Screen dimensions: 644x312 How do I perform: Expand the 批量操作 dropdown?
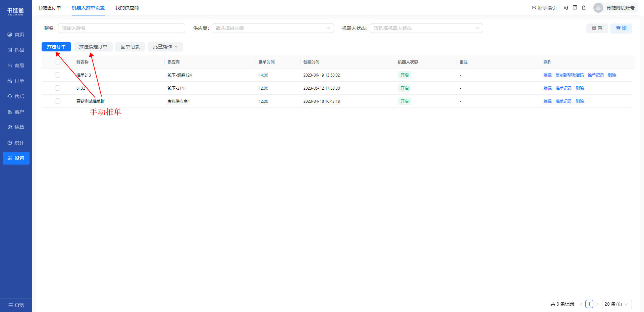coord(165,47)
